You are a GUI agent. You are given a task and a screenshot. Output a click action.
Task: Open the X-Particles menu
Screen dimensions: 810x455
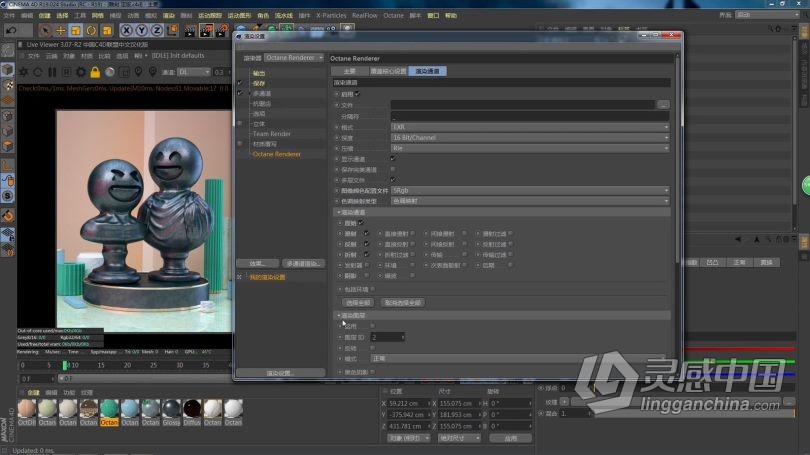pyautogui.click(x=331, y=15)
